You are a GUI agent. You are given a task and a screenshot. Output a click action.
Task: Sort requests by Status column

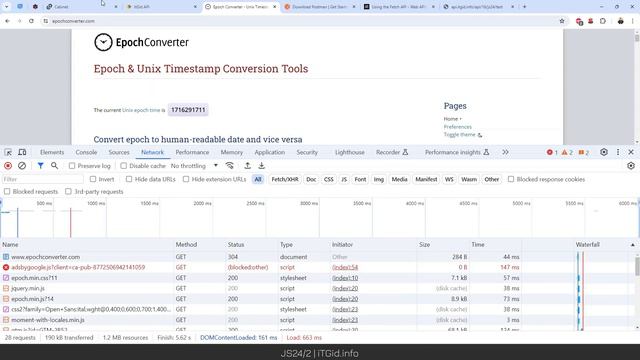(x=251, y=244)
